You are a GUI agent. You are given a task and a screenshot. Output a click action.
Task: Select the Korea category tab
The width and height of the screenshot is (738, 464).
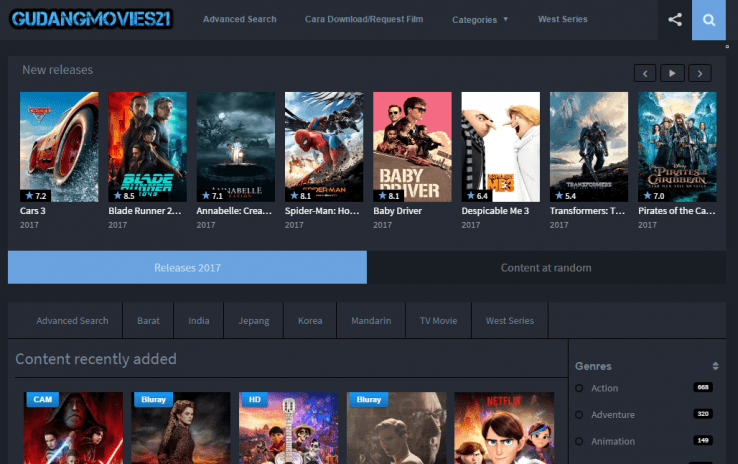(x=310, y=320)
